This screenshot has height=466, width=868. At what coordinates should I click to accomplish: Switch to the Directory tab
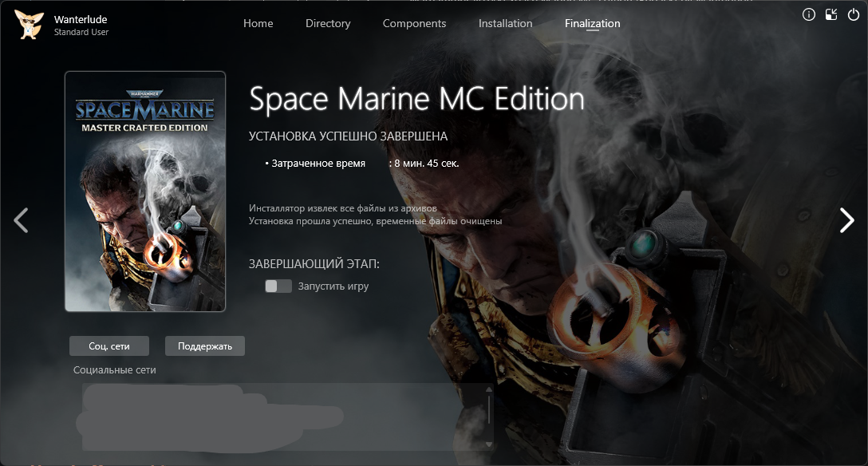(328, 23)
